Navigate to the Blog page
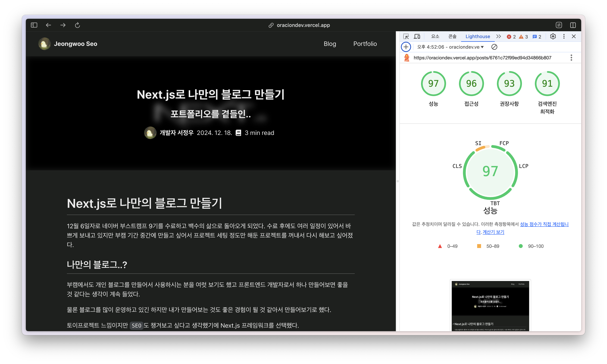The image size is (607, 364). coord(330,44)
